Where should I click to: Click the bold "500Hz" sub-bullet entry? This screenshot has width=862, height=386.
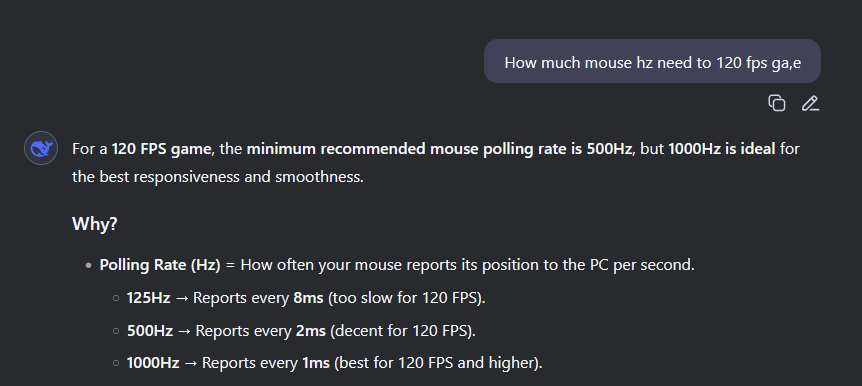click(x=150, y=331)
